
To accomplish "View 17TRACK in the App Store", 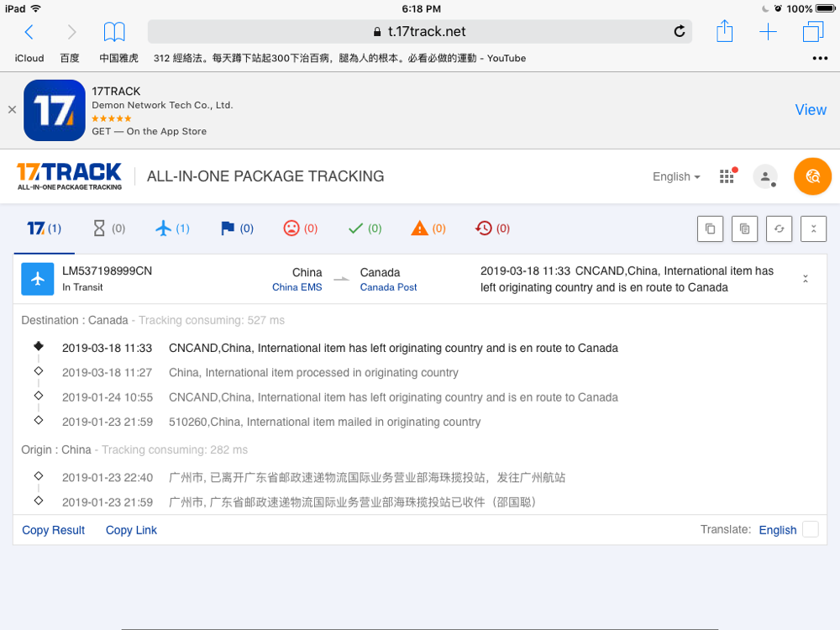I will coord(811,110).
